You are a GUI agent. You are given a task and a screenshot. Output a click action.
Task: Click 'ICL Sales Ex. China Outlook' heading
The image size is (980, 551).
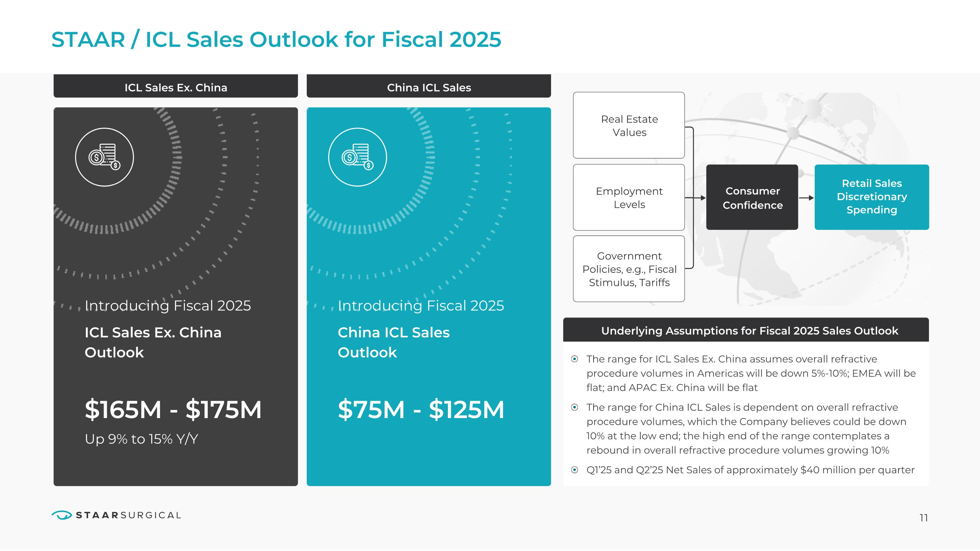pyautogui.click(x=153, y=342)
